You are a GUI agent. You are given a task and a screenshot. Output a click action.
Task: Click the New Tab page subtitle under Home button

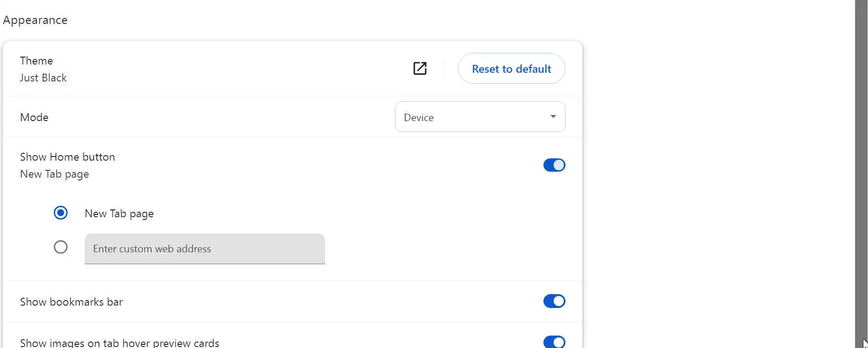click(55, 174)
